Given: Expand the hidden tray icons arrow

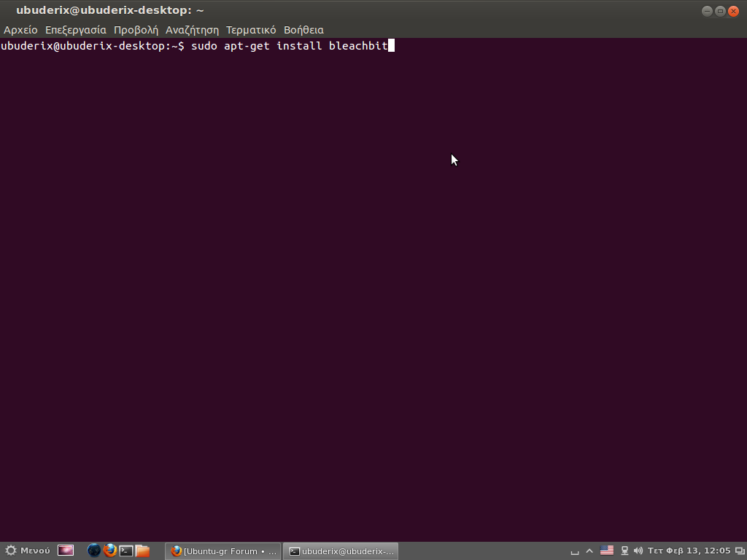Looking at the screenshot, I should tap(589, 551).
